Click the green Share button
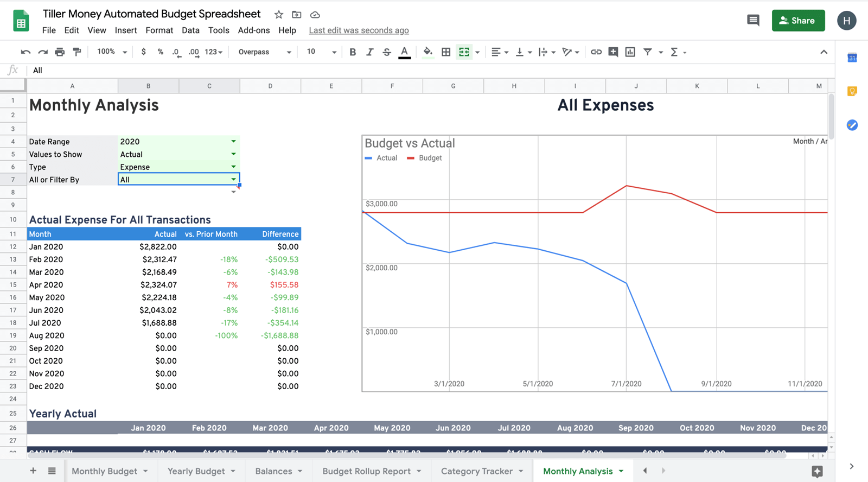The image size is (868, 482). 798,21
